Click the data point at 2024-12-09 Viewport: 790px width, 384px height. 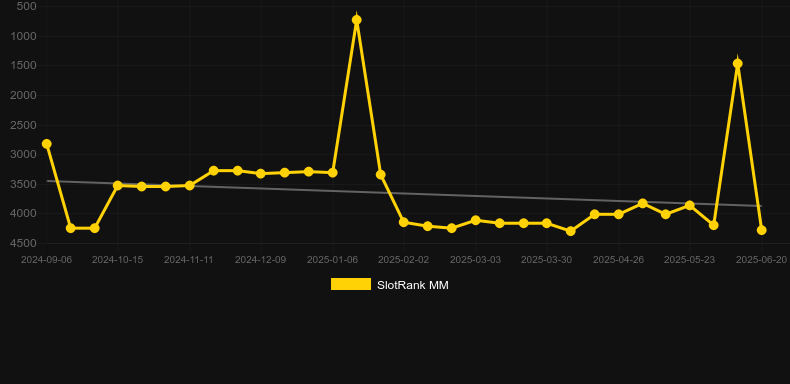pos(261,173)
